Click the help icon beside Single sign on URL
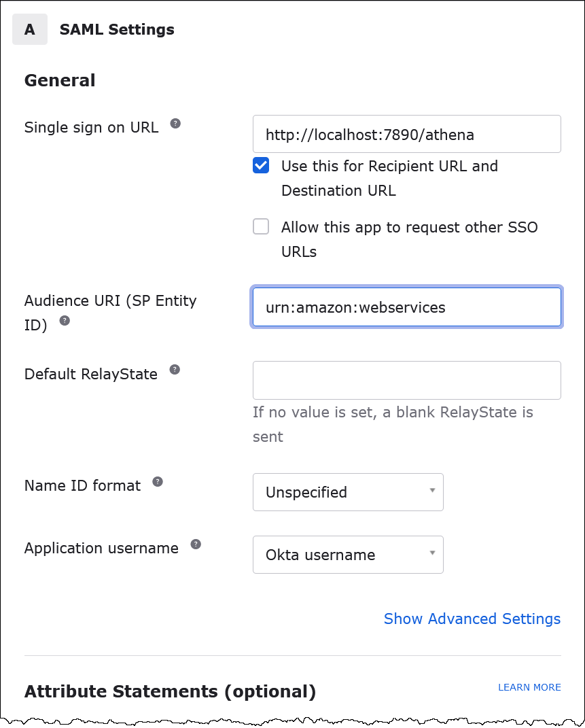 (x=175, y=122)
